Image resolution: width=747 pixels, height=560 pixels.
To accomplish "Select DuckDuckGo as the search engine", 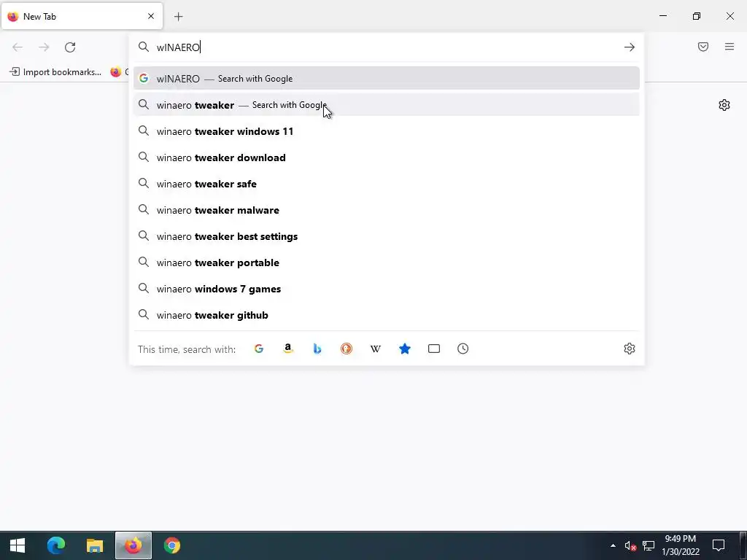I will [x=347, y=349].
